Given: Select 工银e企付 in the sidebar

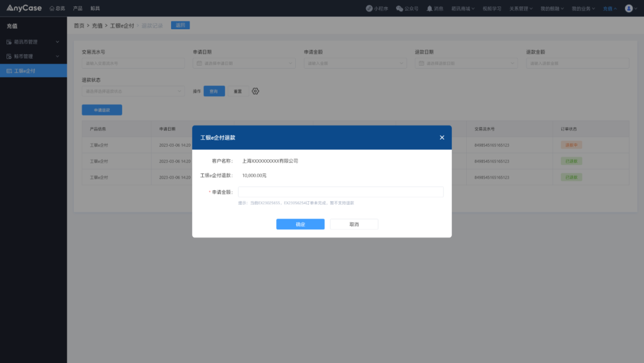Looking at the screenshot, I should coord(33,70).
